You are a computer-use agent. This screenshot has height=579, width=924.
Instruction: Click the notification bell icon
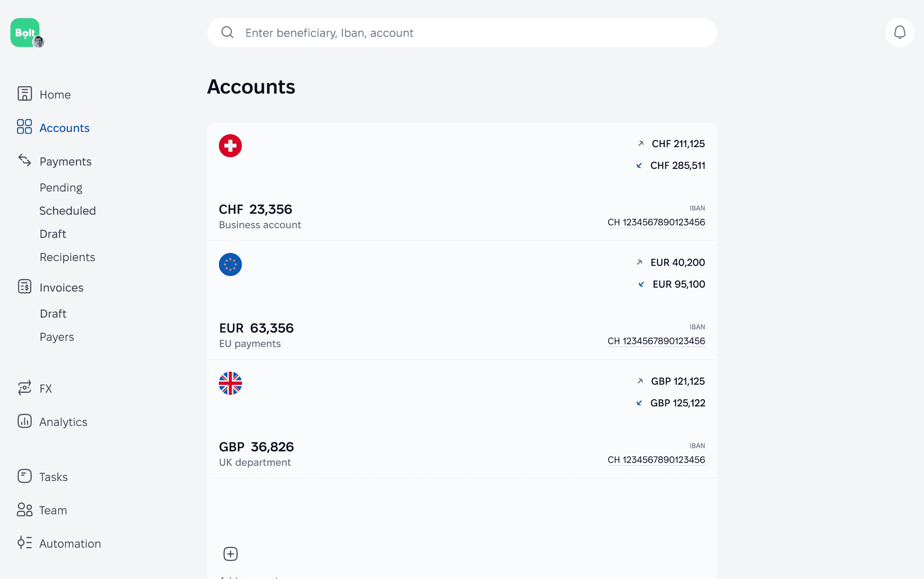coord(899,32)
